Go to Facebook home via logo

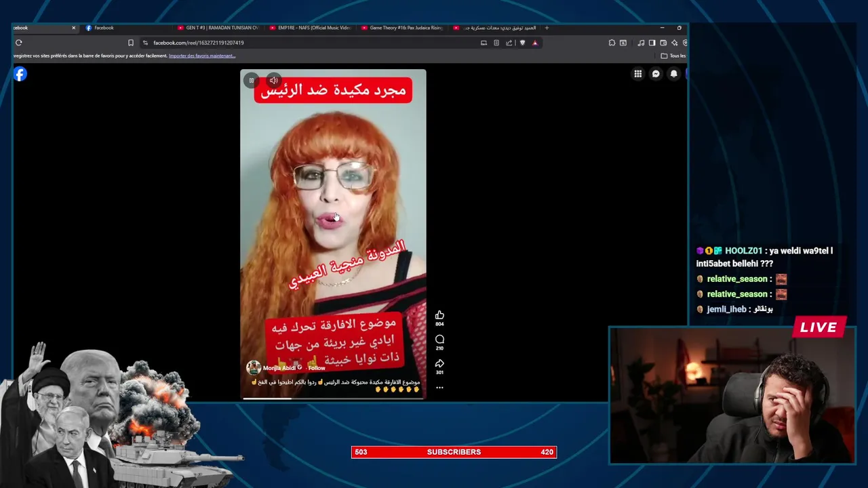[x=20, y=74]
